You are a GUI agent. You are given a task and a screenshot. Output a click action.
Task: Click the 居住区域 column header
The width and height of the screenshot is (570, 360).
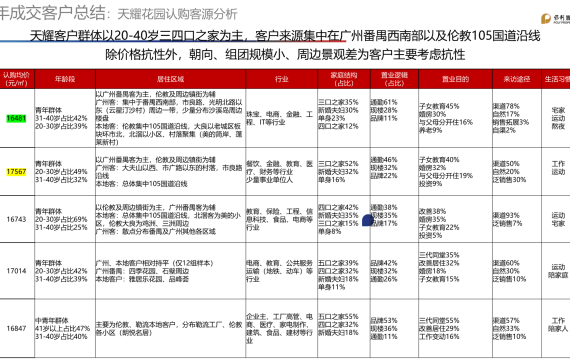tap(170, 79)
